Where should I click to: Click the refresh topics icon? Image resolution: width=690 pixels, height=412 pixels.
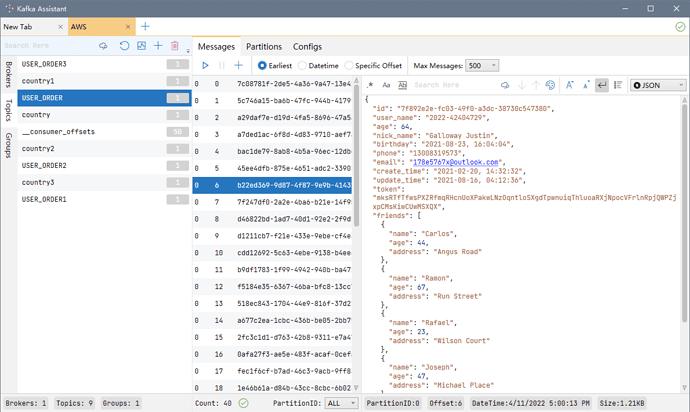[124, 46]
